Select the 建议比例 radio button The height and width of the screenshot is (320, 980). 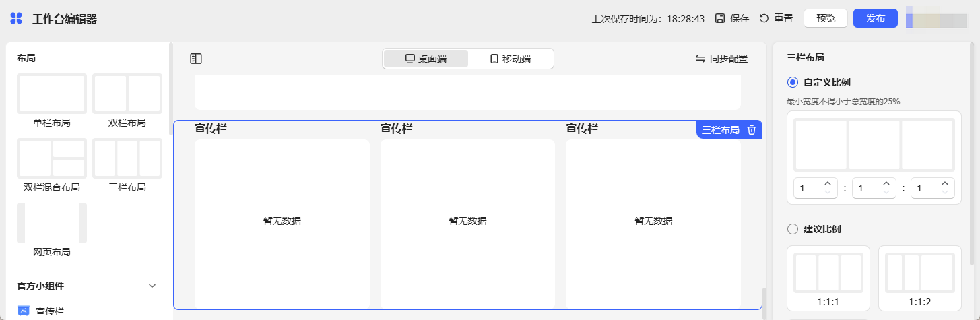pos(793,229)
